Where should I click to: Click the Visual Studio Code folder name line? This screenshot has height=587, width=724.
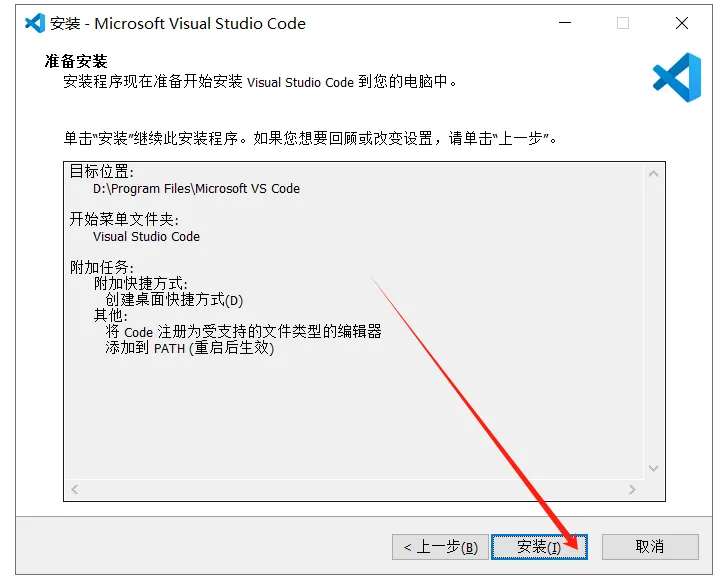click(146, 236)
